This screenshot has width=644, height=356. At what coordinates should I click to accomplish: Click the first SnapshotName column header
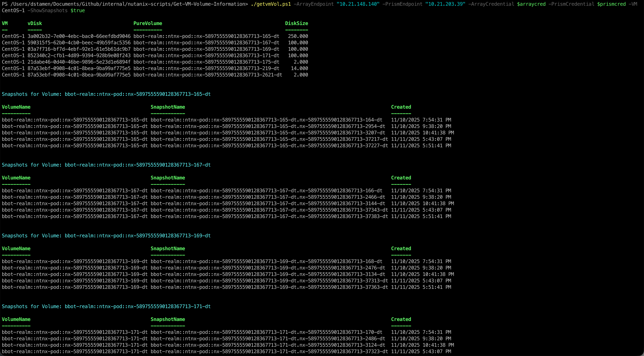(x=168, y=107)
